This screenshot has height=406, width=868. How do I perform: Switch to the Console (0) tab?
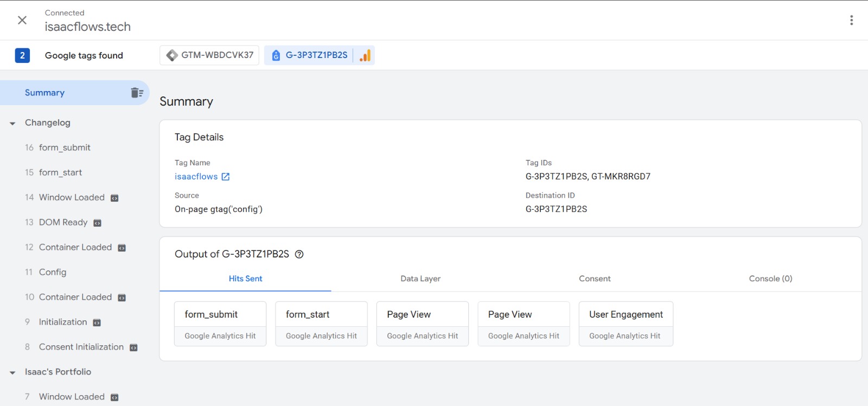tap(770, 279)
